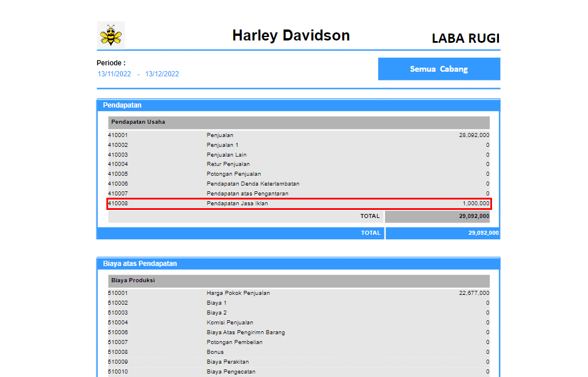Image resolution: width=588 pixels, height=377 pixels.
Task: Select account code 510007
Action: (118, 342)
